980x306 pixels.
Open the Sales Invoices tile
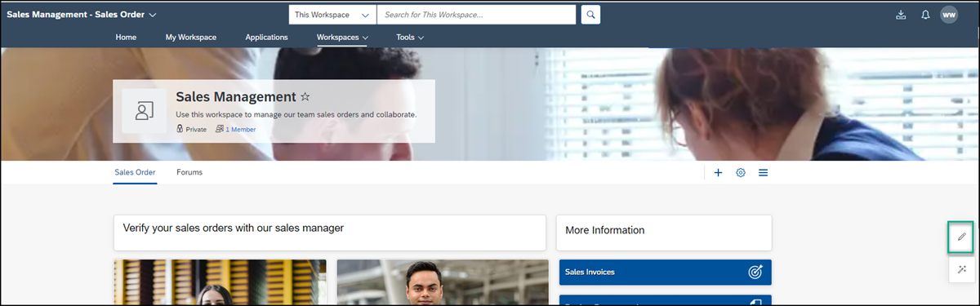[x=665, y=272]
